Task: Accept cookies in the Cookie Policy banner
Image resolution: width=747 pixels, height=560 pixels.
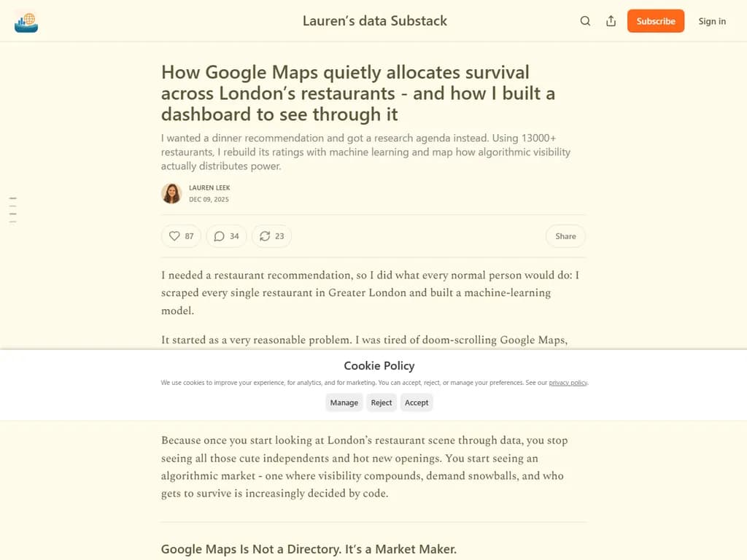Action: tap(417, 402)
